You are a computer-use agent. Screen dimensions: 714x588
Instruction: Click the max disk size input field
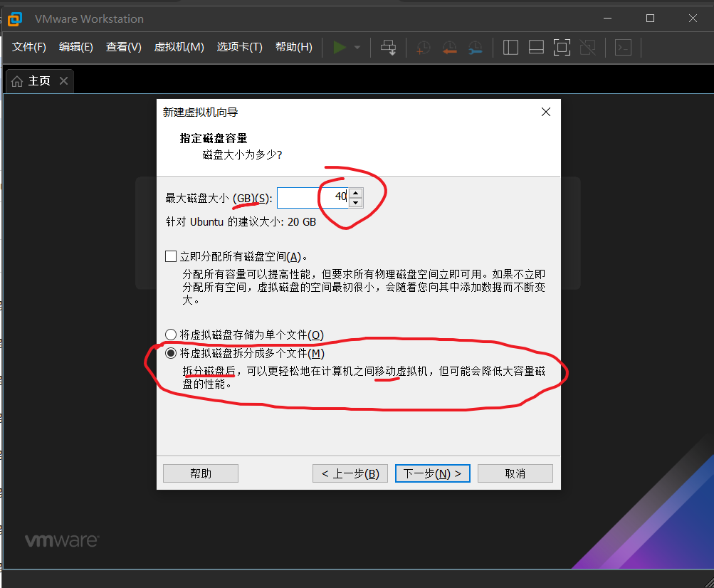click(x=313, y=197)
